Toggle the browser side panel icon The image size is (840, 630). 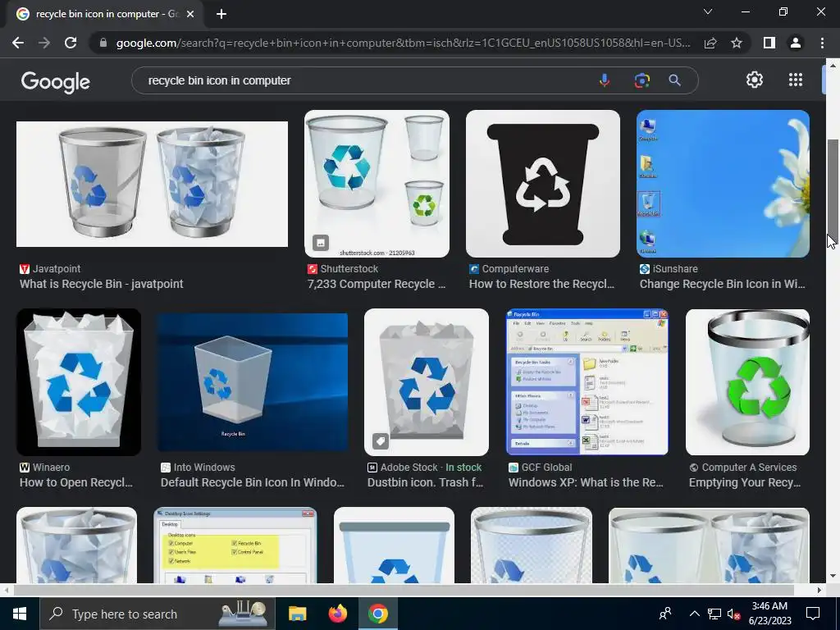(769, 43)
